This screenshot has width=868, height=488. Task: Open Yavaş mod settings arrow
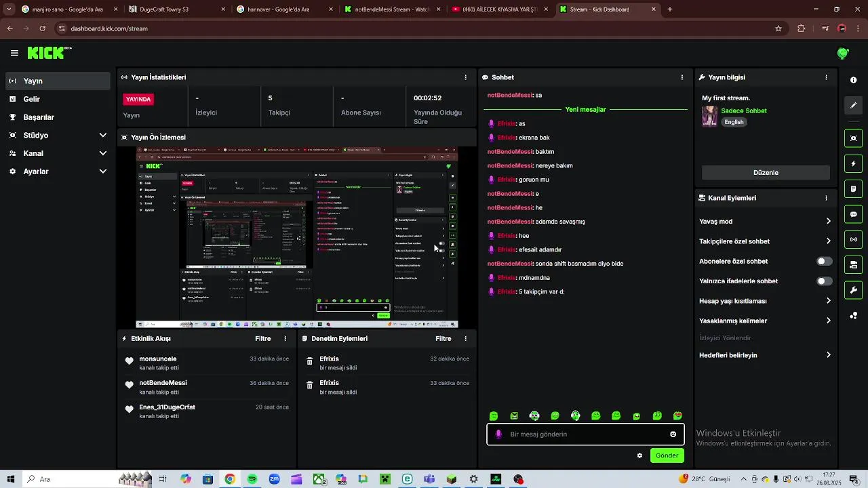tap(828, 221)
